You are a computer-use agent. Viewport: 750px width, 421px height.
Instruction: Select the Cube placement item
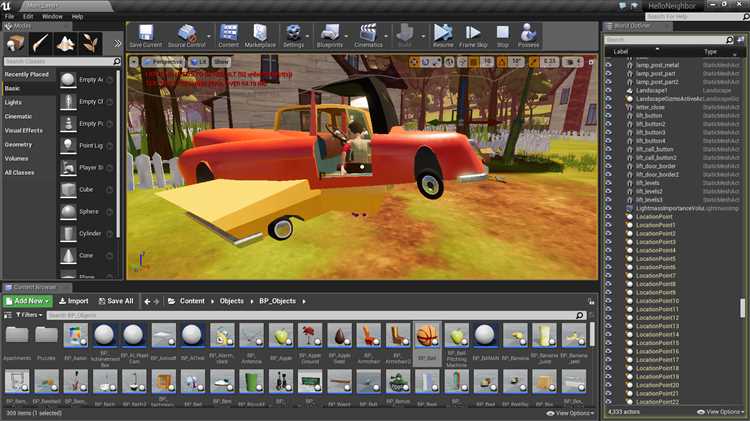(x=86, y=189)
